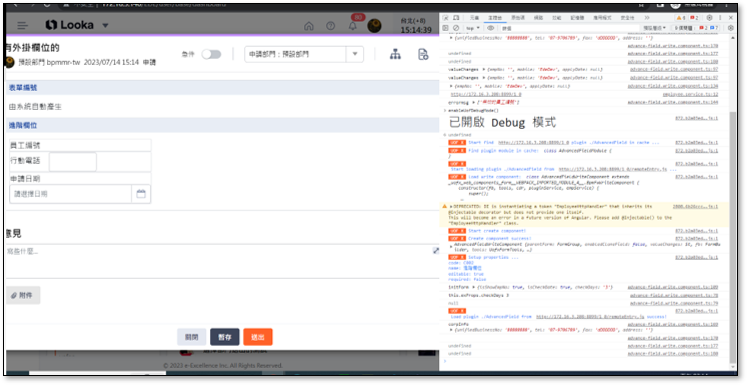Viewport: 747px width, 385px height.
Task: Go to the home page icon
Action: pyautogui.click(x=309, y=26)
